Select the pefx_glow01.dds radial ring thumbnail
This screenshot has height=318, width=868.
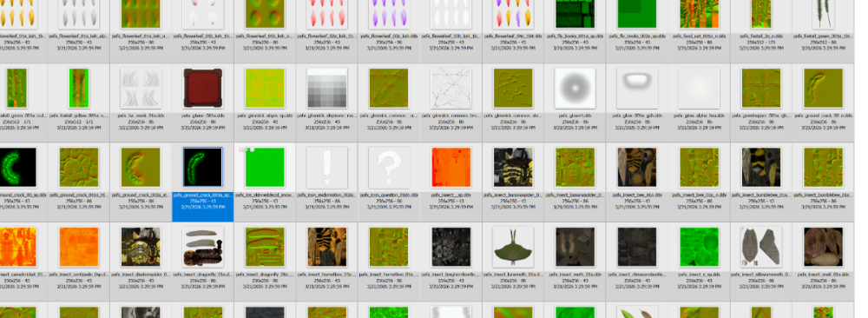575,89
